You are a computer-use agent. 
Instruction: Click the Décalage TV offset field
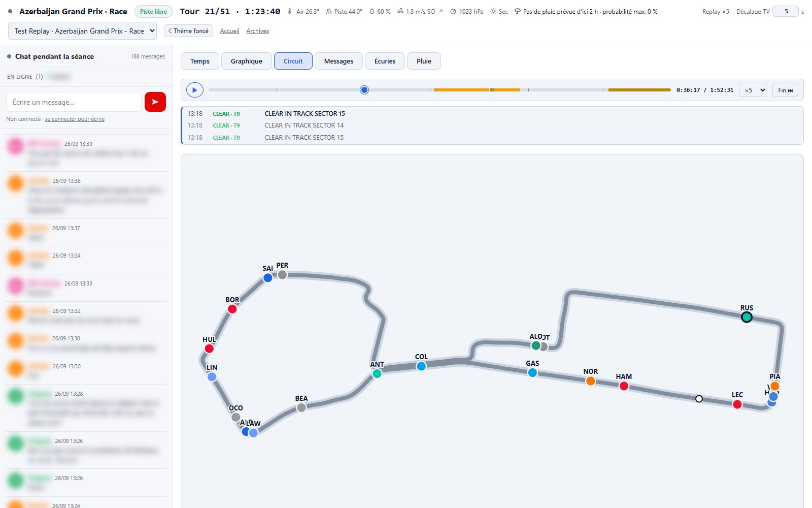click(x=786, y=11)
